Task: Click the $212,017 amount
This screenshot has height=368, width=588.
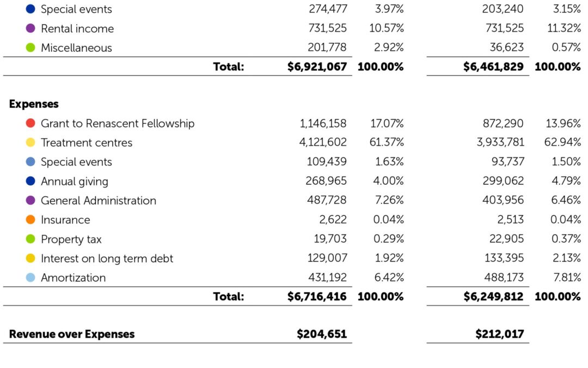Action: tap(500, 334)
